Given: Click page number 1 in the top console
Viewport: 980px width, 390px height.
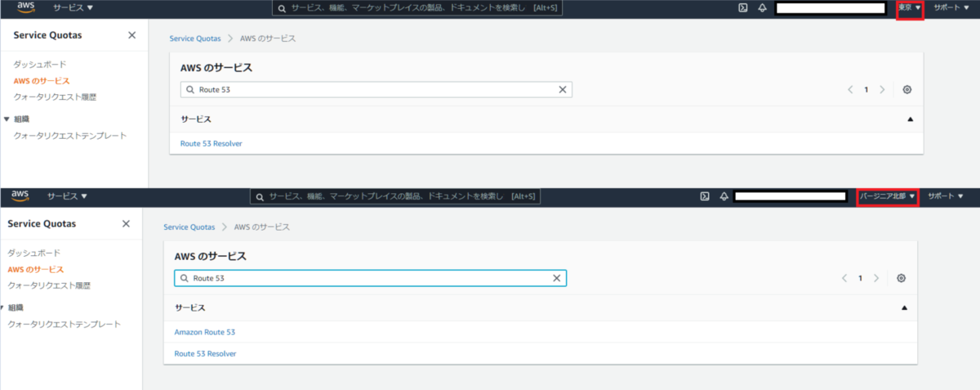Looking at the screenshot, I should [x=866, y=90].
